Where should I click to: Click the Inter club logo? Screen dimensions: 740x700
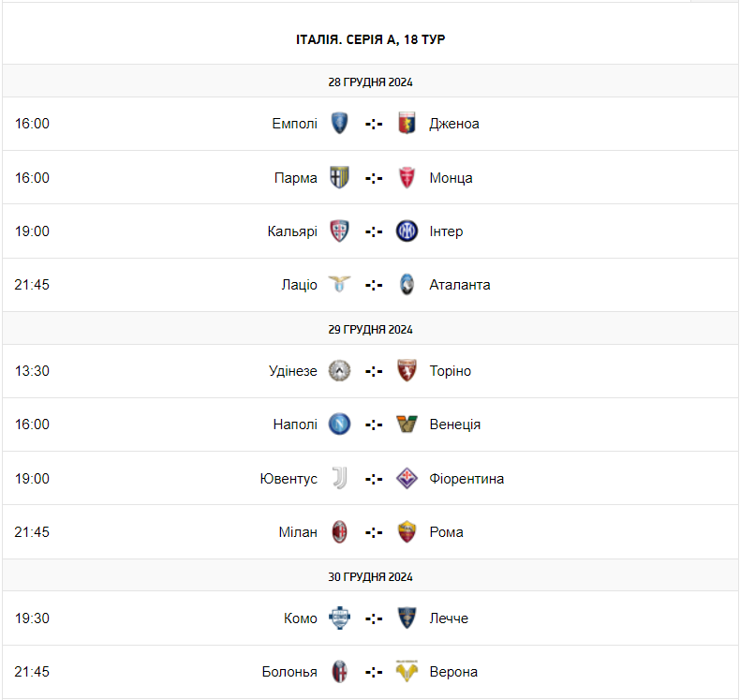pyautogui.click(x=407, y=231)
